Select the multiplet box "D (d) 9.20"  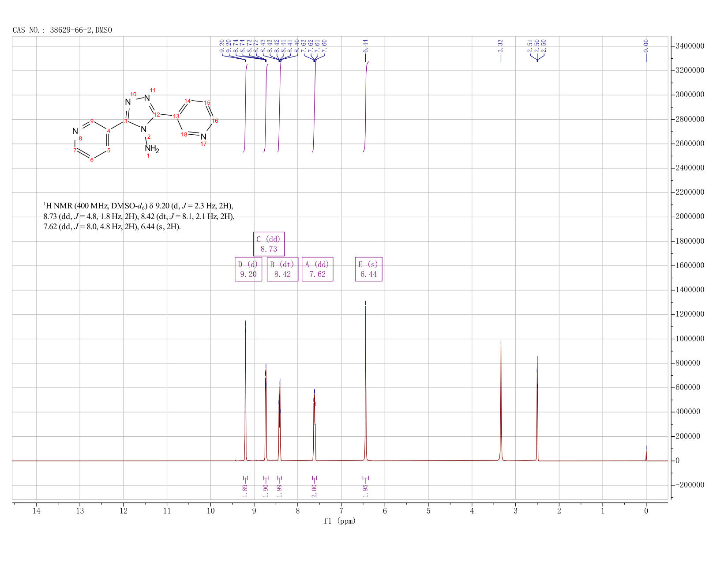[x=248, y=269]
